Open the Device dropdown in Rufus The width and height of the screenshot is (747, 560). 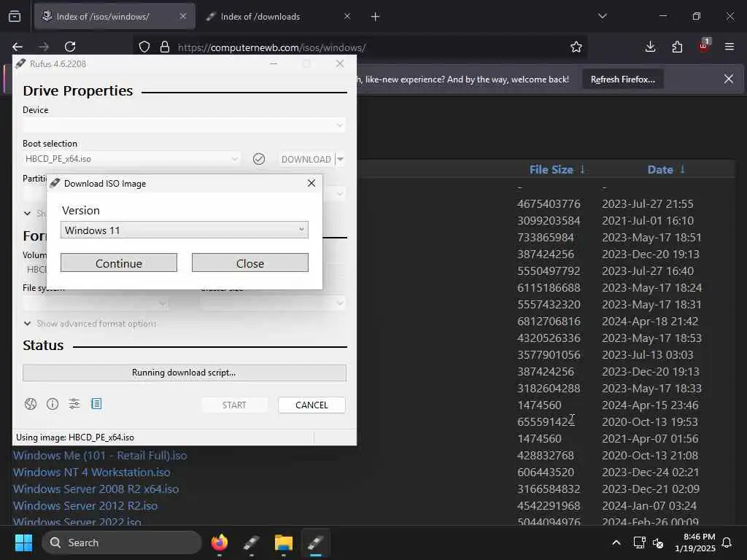184,125
